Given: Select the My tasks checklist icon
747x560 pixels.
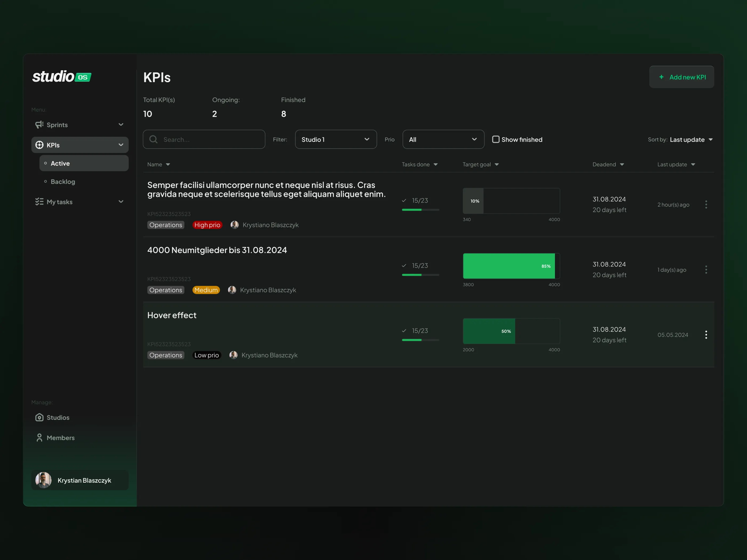Looking at the screenshot, I should [x=39, y=202].
